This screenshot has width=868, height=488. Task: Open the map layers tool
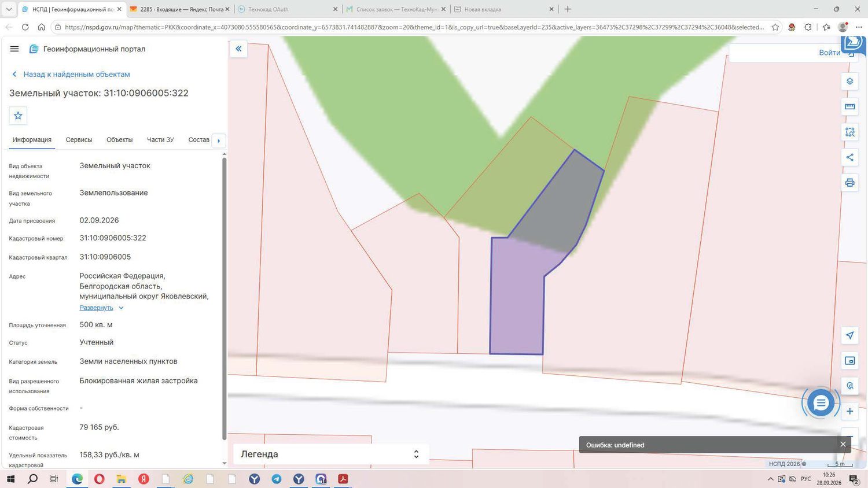pyautogui.click(x=849, y=82)
